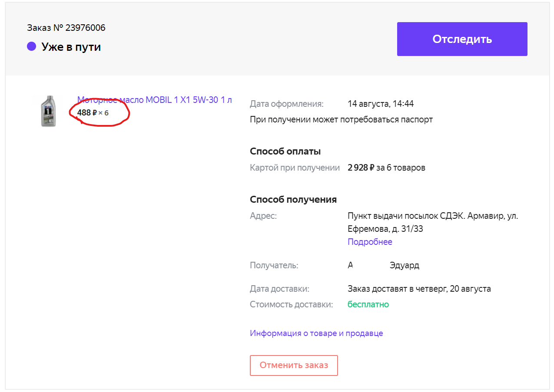Open the Информация о товаре и продавце link
This screenshot has height=392, width=554.
pyautogui.click(x=316, y=333)
